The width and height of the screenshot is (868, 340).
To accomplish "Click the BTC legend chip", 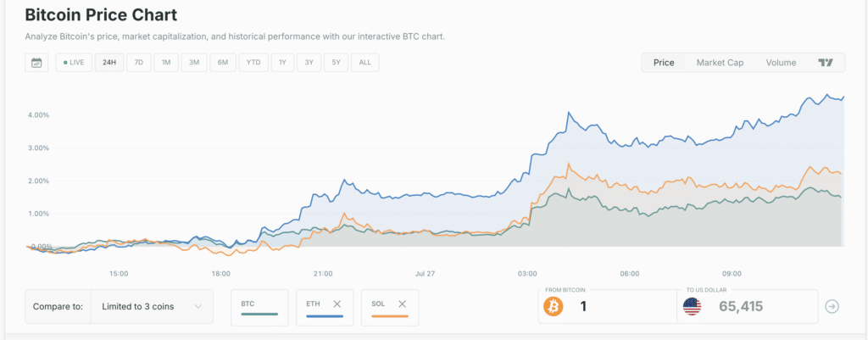I will (259, 308).
